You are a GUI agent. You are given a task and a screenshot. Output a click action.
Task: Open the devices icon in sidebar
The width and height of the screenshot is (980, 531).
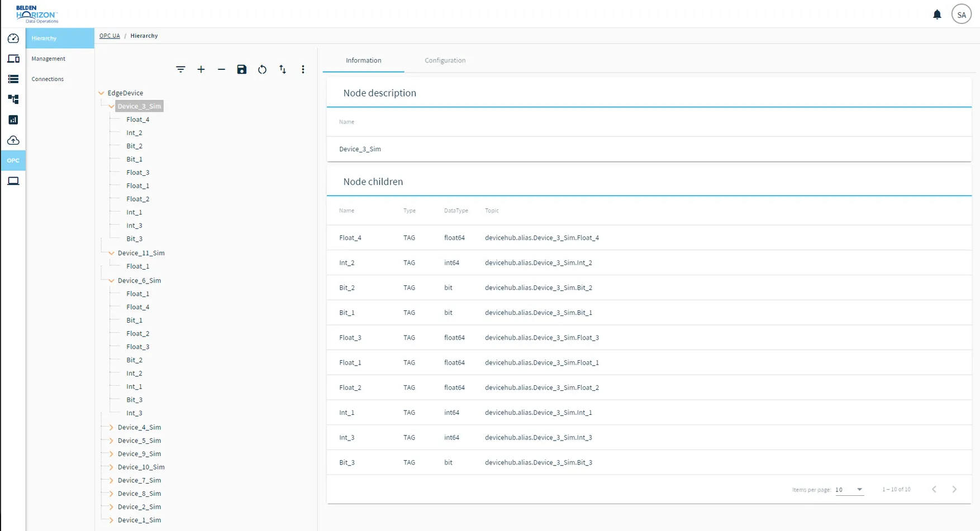[13, 59]
